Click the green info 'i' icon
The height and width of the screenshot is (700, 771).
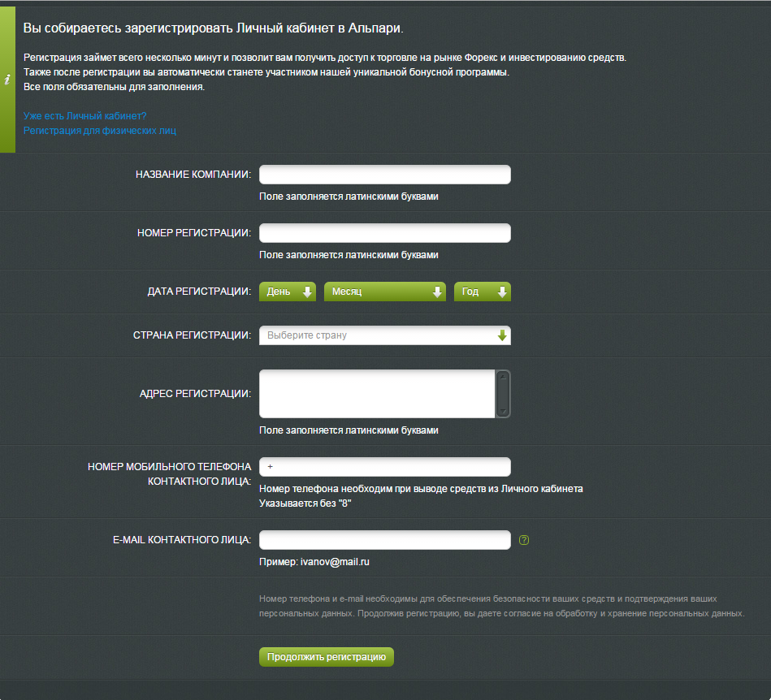click(7, 79)
